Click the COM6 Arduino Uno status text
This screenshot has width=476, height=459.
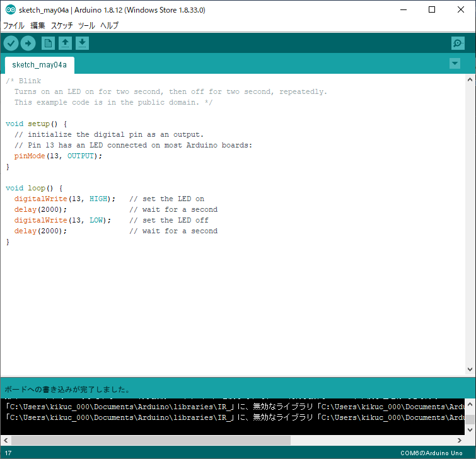click(x=431, y=453)
